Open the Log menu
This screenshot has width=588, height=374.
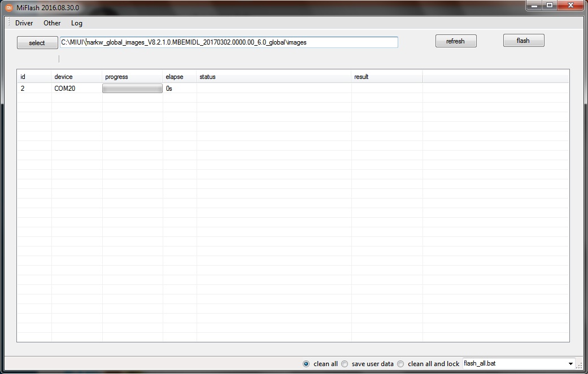click(x=76, y=23)
